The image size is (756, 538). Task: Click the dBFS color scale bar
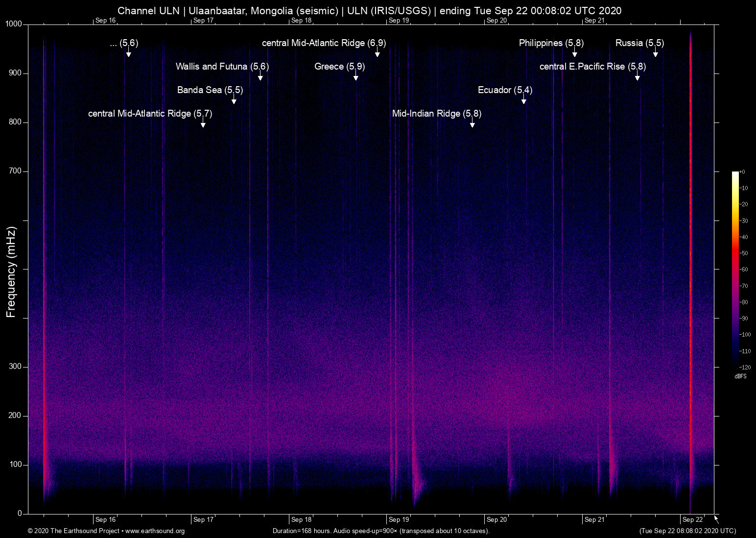click(x=735, y=269)
